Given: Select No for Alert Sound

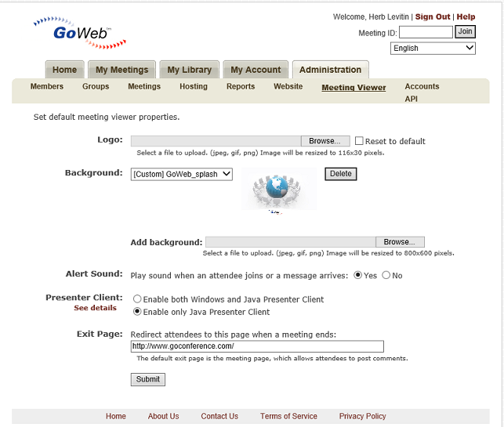Looking at the screenshot, I should click(386, 275).
